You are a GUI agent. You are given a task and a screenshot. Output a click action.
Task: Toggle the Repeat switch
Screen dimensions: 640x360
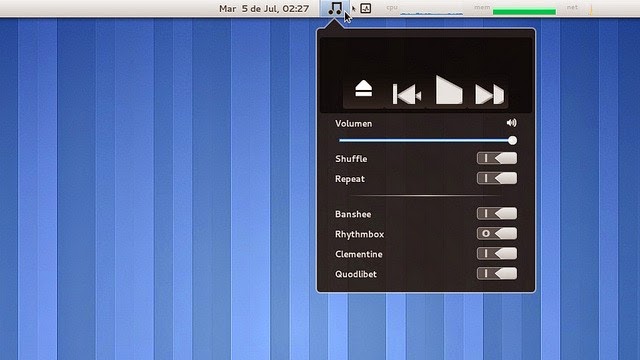click(497, 178)
